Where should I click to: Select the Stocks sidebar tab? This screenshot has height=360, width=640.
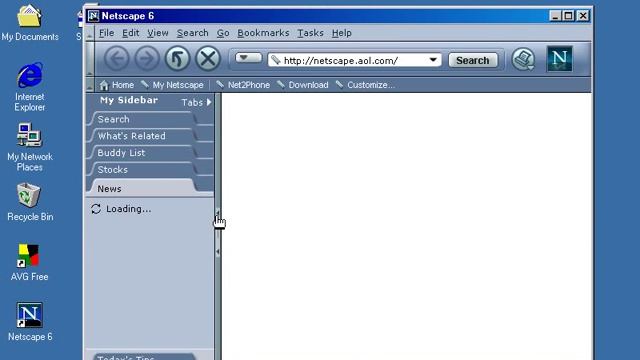tap(143, 169)
